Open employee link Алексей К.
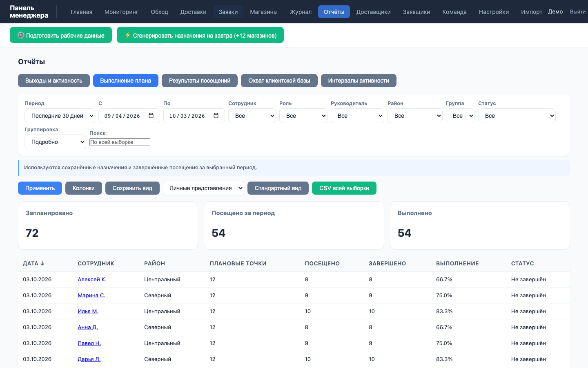The height and width of the screenshot is (368, 588). point(92,279)
